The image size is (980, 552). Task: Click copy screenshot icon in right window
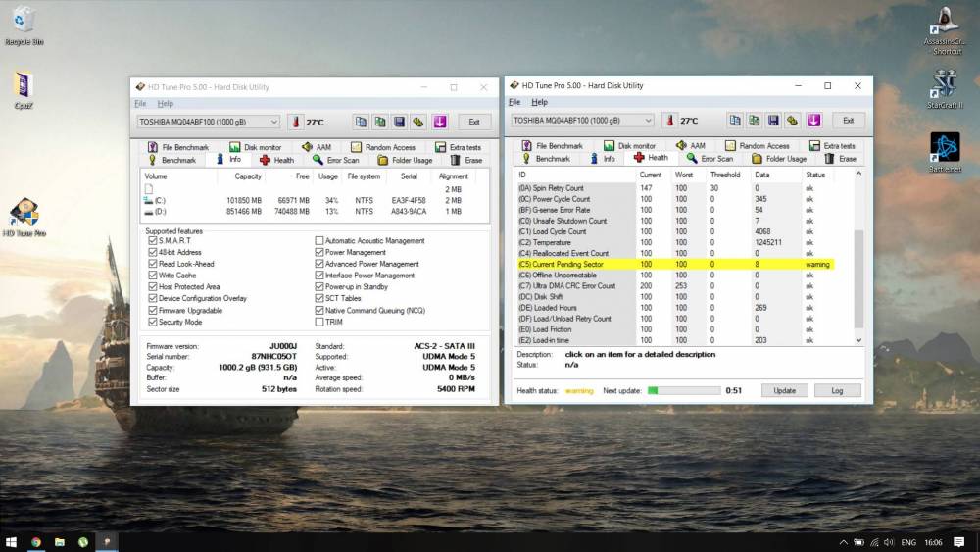point(755,120)
